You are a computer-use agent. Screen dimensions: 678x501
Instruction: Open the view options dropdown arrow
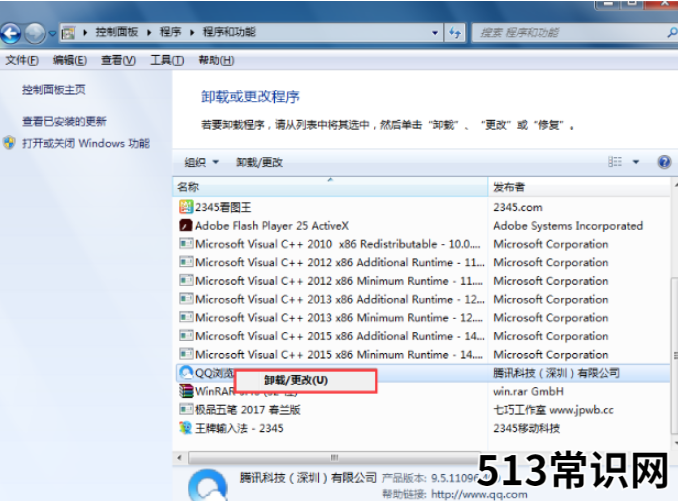[636, 162]
